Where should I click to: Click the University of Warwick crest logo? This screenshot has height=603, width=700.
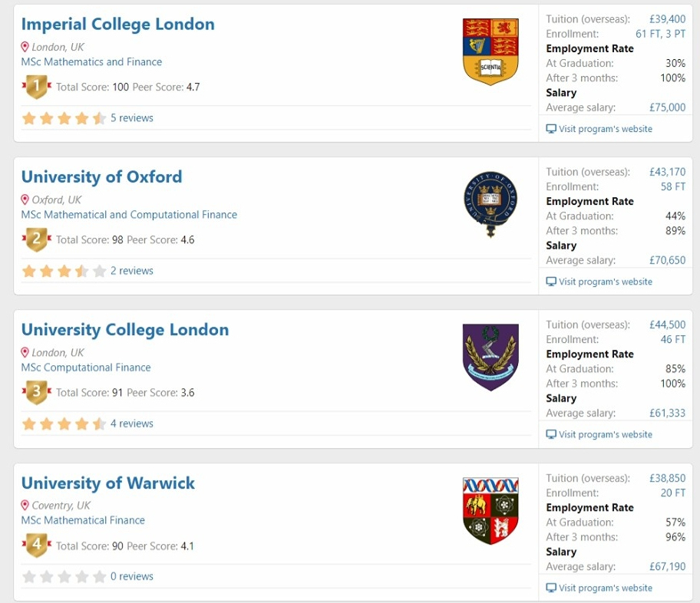point(490,511)
